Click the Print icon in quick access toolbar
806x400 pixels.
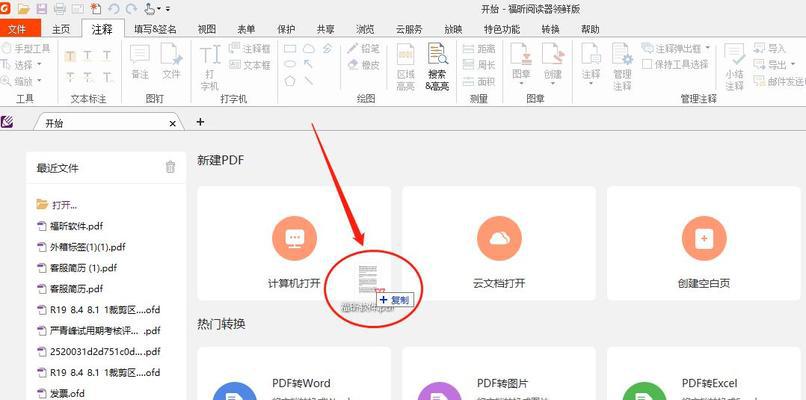[x=60, y=9]
